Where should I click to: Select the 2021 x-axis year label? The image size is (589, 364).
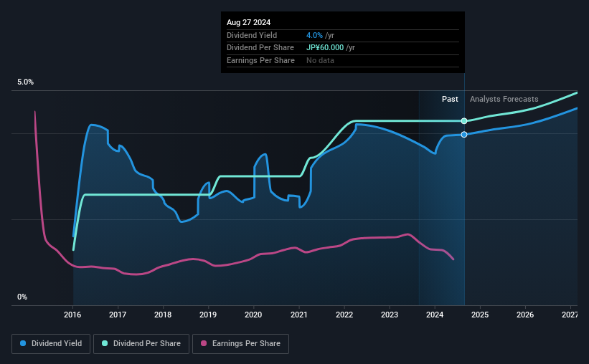tap(299, 315)
